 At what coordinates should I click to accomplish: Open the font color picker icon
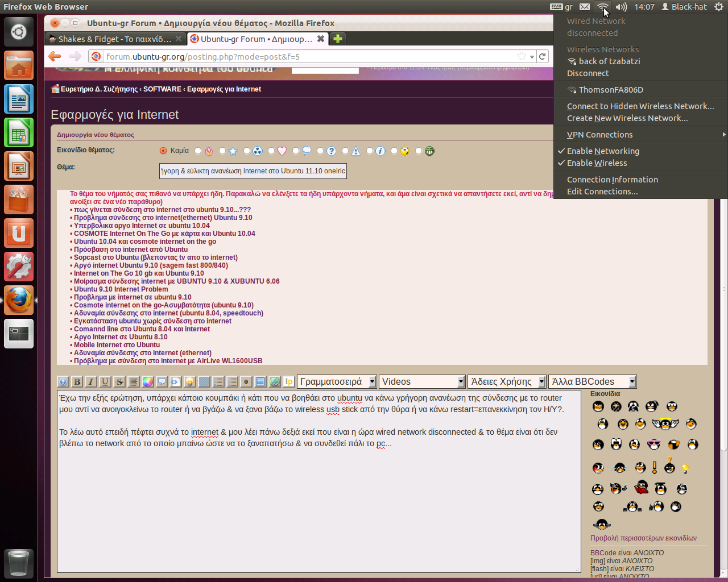147,382
